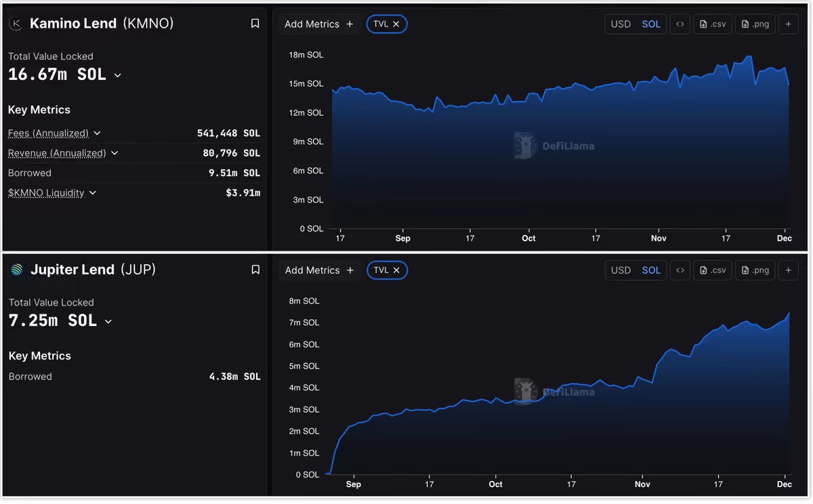Screen dimensions: 813x504
Task: Click the Dec label on Kamino chart axis
Action: pyautogui.click(x=784, y=238)
